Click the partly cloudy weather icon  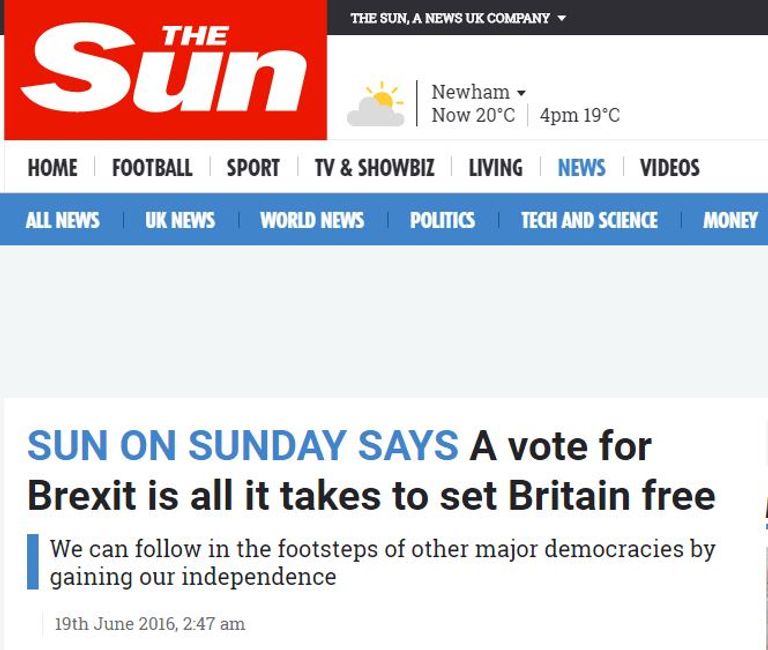tap(375, 105)
